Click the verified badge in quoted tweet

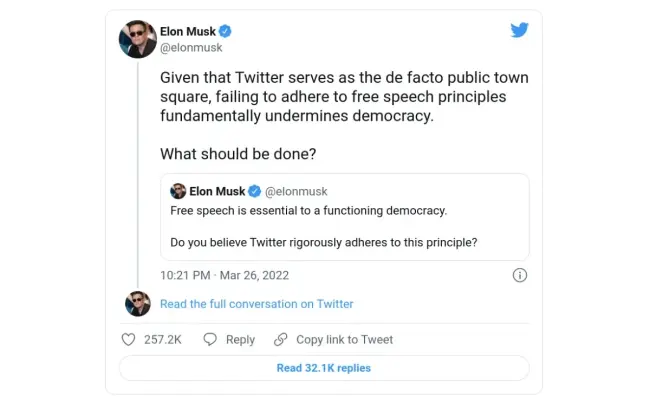(255, 191)
